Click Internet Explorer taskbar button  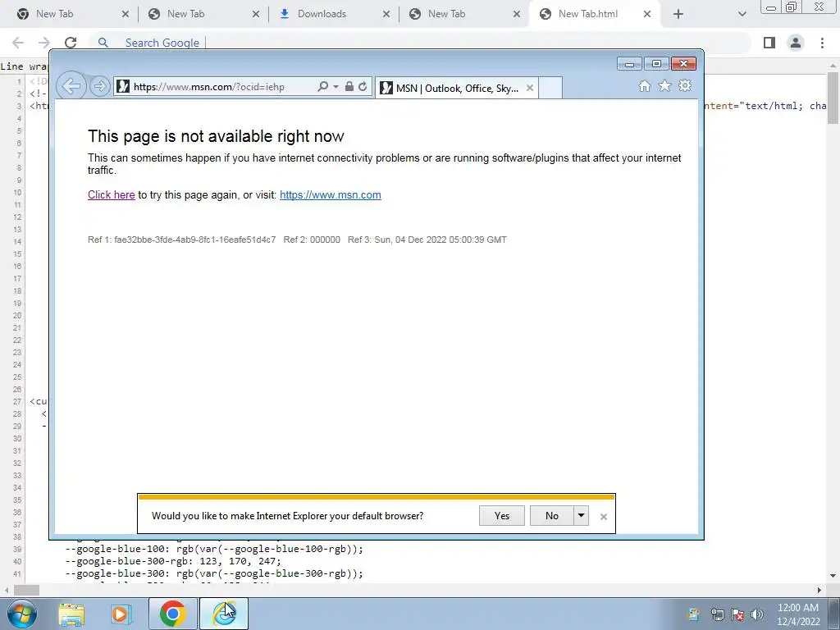coord(224,614)
